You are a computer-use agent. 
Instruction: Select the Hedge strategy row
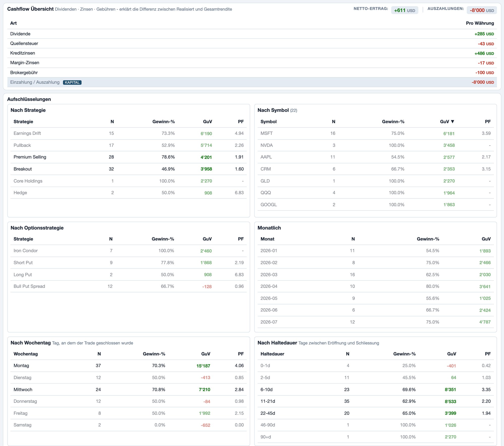[x=129, y=193]
